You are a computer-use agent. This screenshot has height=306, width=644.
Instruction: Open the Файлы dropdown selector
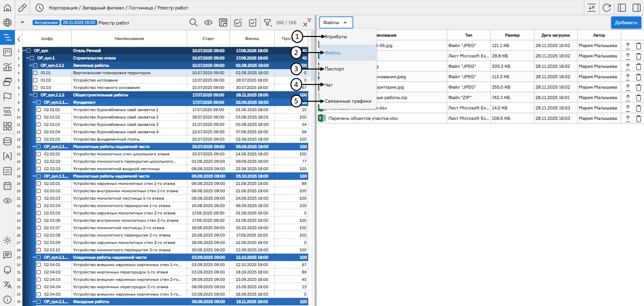pos(336,23)
